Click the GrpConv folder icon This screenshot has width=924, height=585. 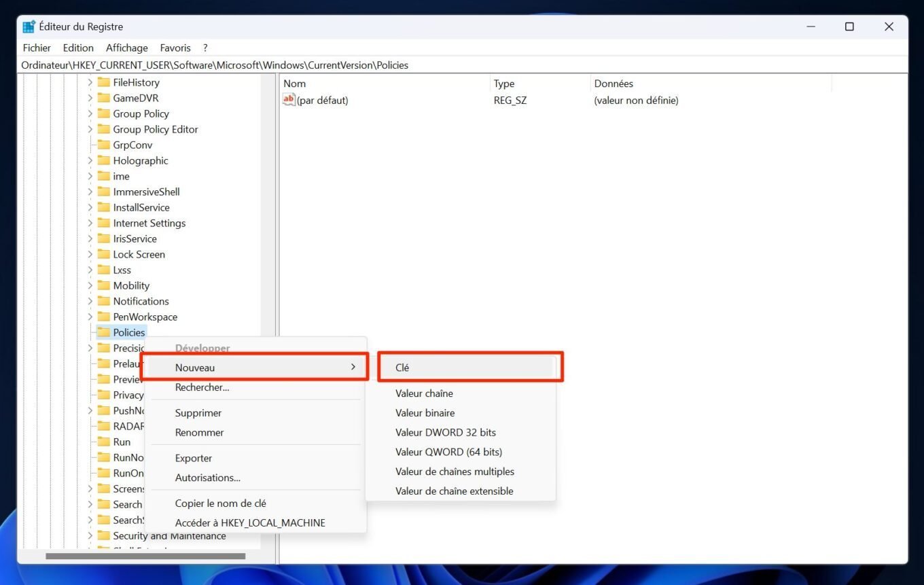pos(103,145)
